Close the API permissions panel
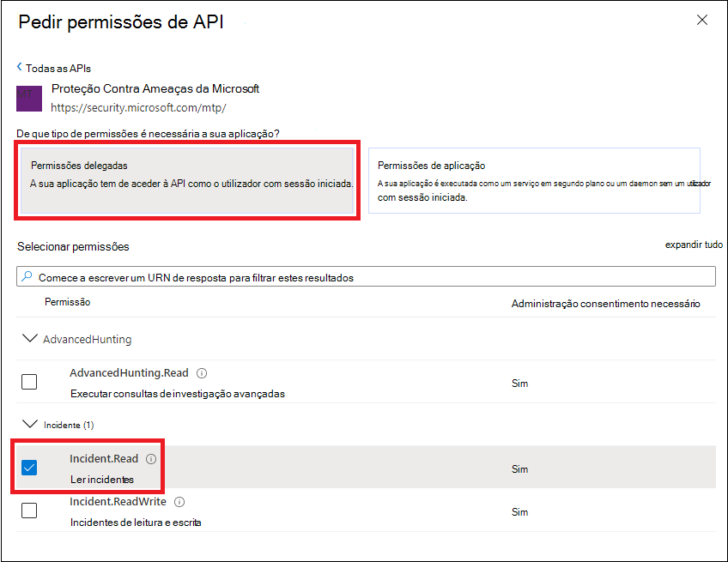Image resolution: width=728 pixels, height=562 pixels. coord(702,20)
